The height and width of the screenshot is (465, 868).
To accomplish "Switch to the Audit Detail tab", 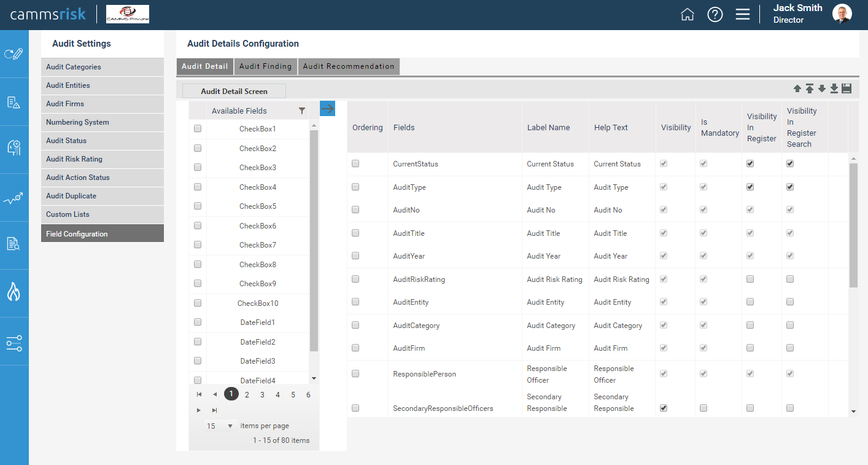I will click(204, 66).
